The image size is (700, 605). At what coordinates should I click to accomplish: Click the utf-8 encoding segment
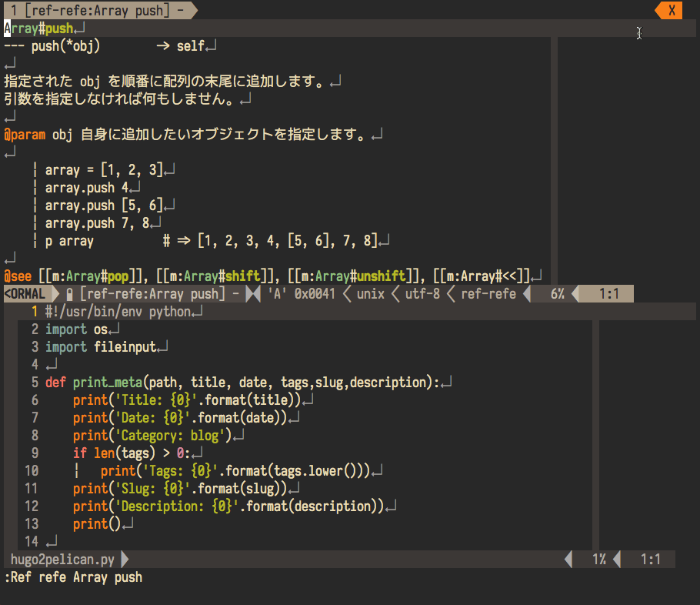pos(425,294)
